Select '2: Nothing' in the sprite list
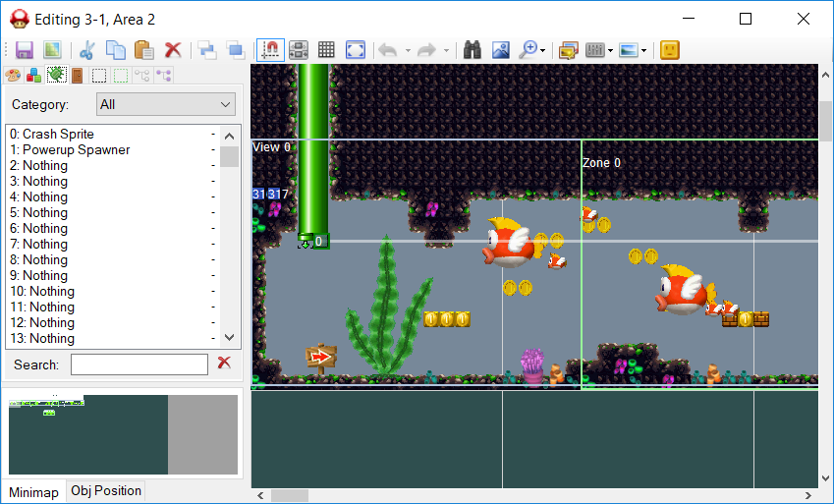The width and height of the screenshot is (834, 504). tap(112, 165)
